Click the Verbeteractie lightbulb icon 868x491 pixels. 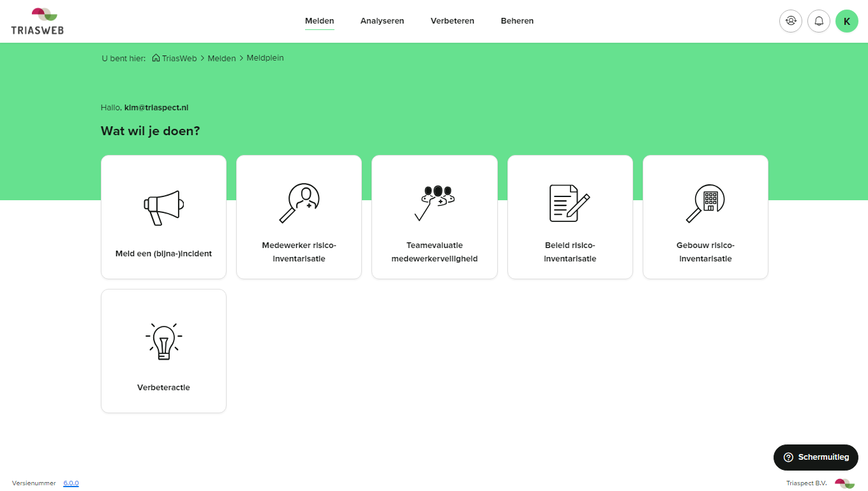pos(163,341)
